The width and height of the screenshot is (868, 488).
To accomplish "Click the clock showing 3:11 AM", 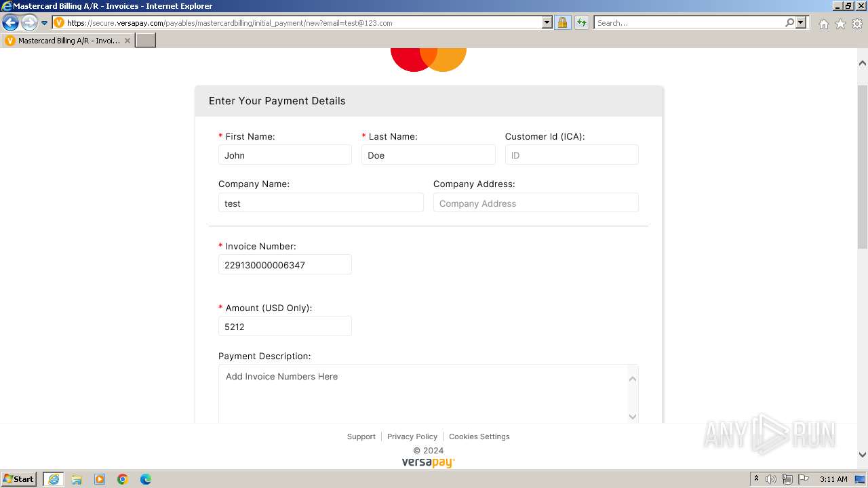I will click(x=833, y=479).
